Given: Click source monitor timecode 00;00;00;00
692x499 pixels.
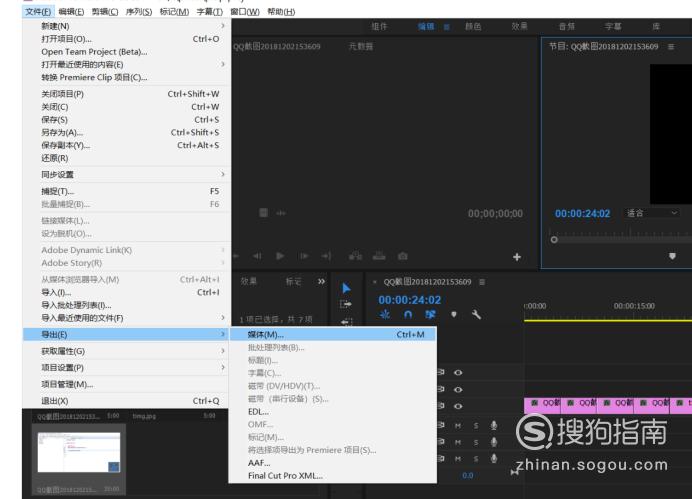Looking at the screenshot, I should coord(495,214).
